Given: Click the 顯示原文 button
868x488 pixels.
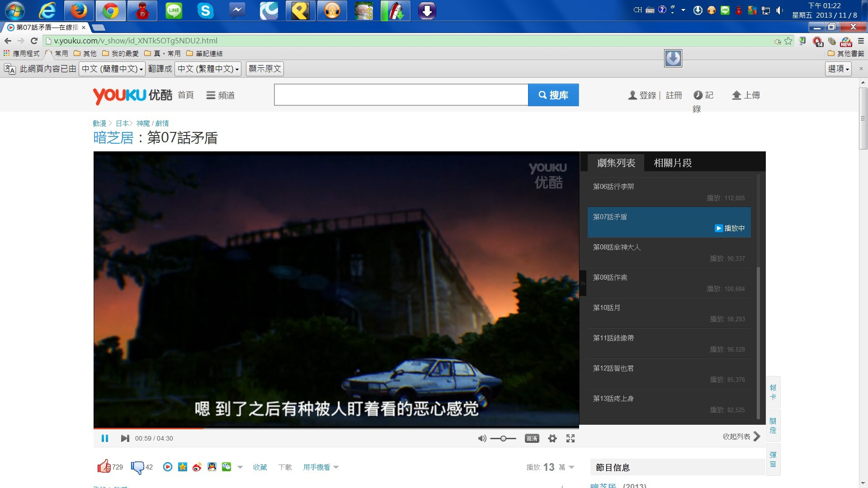Looking at the screenshot, I should (x=265, y=69).
